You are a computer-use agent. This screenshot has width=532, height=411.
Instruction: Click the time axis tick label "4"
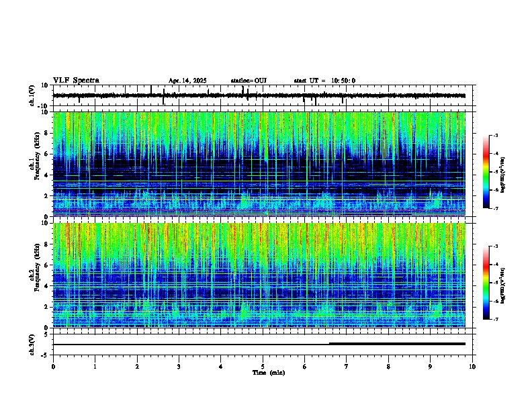221,367
